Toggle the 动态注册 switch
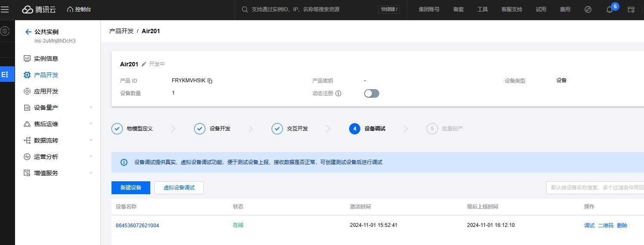Image resolution: width=644 pixels, height=245 pixels. pos(372,93)
